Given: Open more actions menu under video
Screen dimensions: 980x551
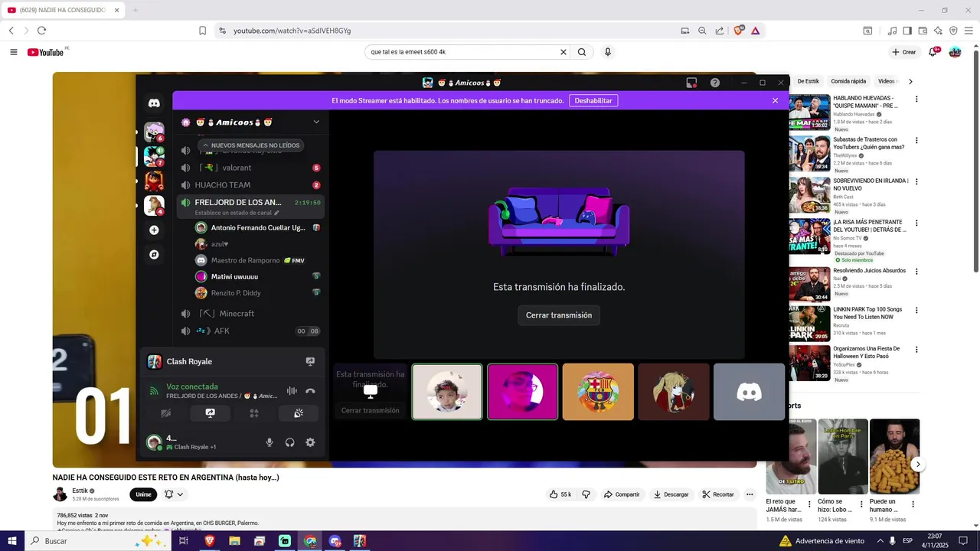Looking at the screenshot, I should (x=750, y=494).
